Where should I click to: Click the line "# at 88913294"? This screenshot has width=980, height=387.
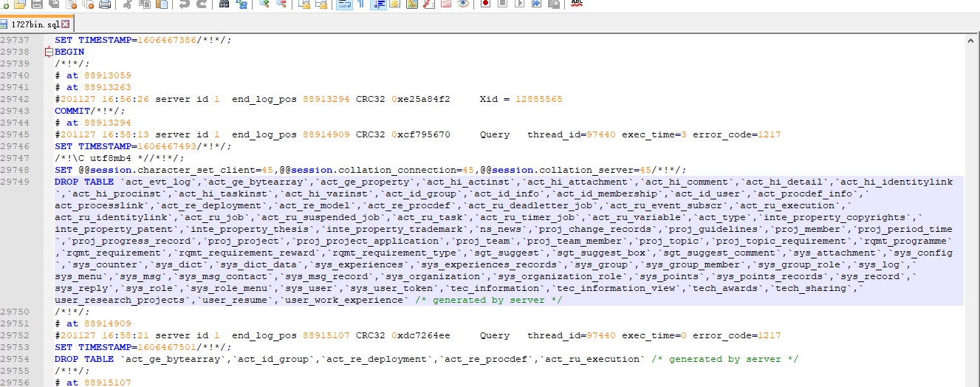(x=93, y=123)
